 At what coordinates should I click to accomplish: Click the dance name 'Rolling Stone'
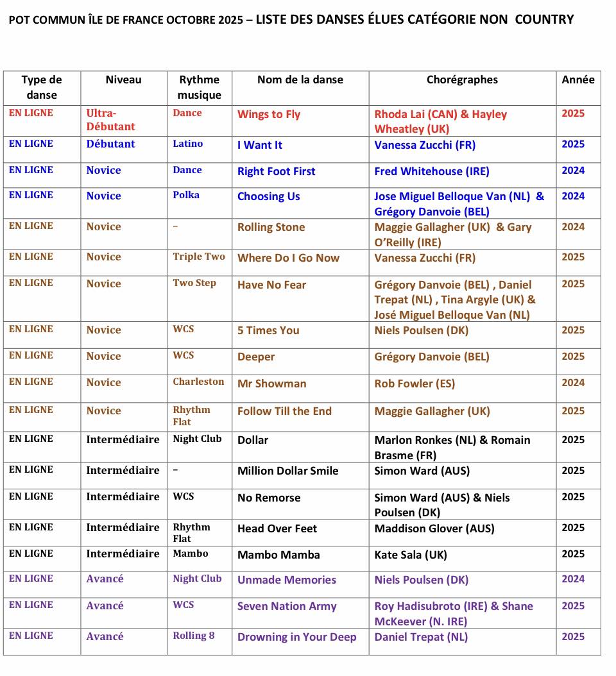click(x=271, y=228)
